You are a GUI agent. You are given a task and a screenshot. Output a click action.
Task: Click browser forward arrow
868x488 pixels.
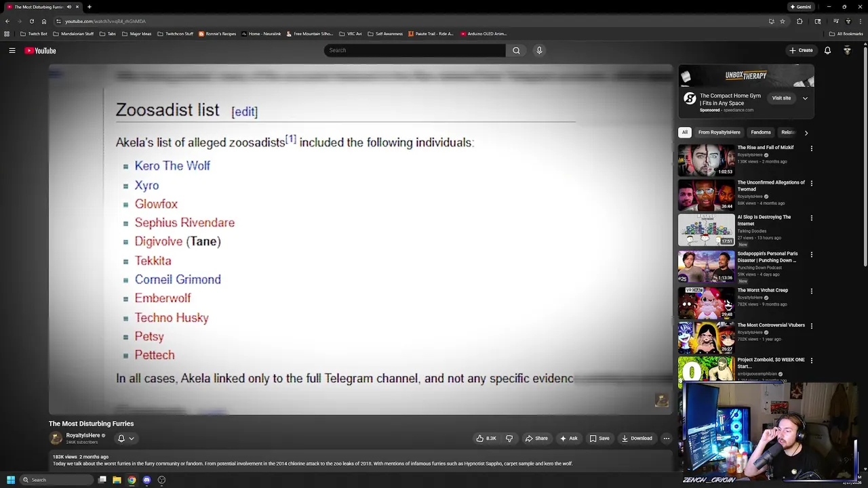click(x=19, y=21)
